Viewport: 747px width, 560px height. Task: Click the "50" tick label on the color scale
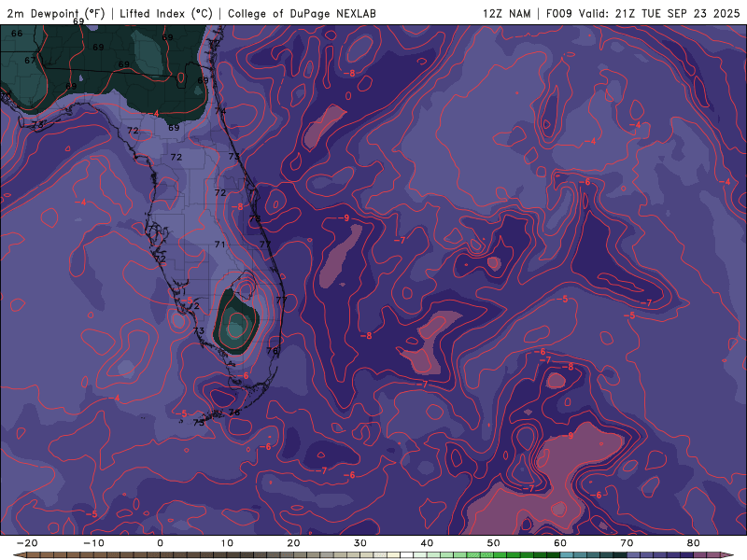[x=494, y=543]
